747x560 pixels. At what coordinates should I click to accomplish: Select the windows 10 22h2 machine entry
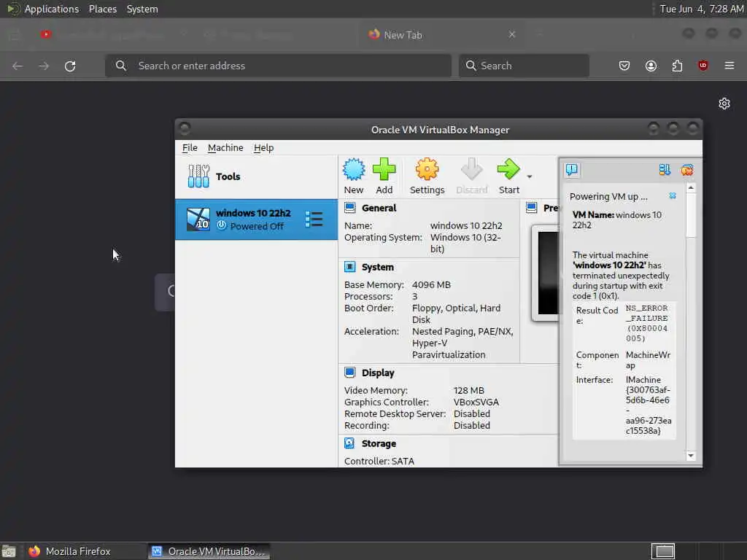click(x=256, y=219)
